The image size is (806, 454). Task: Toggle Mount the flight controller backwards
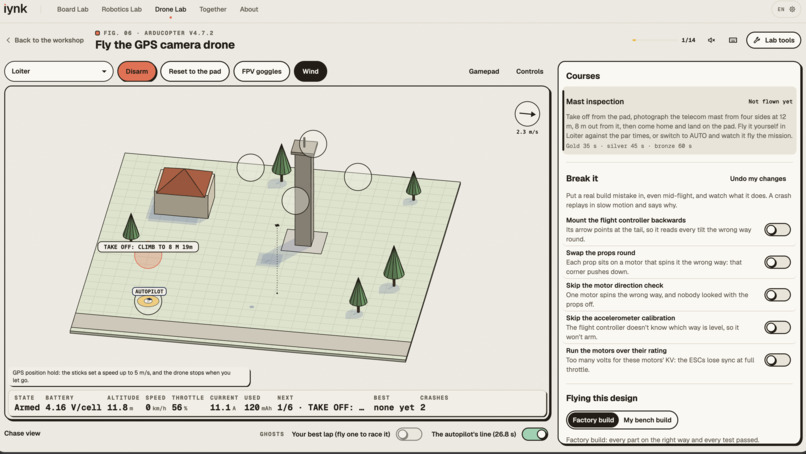click(x=777, y=230)
